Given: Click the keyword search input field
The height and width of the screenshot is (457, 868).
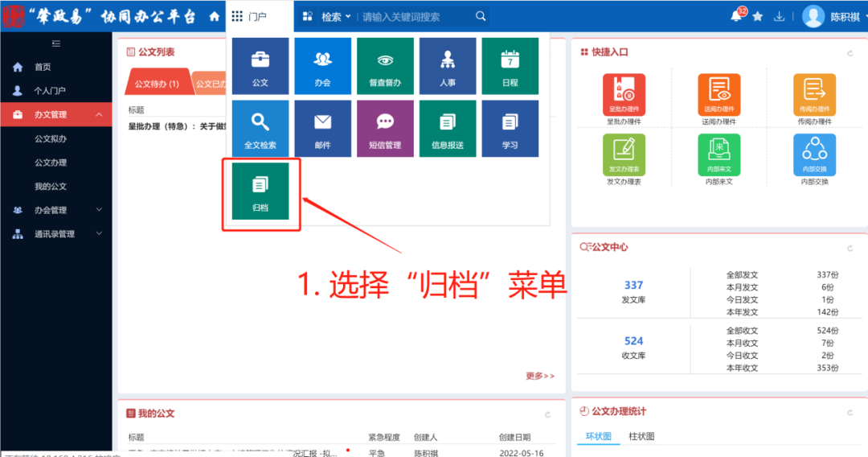Looking at the screenshot, I should (416, 17).
